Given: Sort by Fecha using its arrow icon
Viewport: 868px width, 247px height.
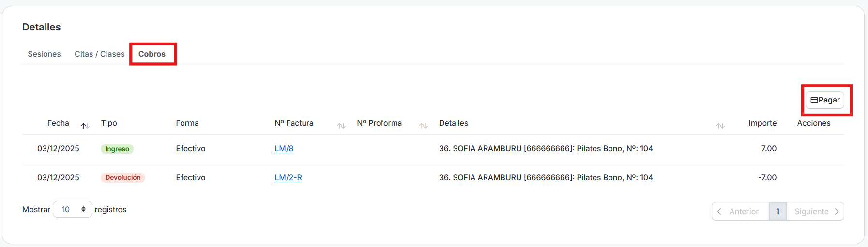Looking at the screenshot, I should (x=85, y=126).
